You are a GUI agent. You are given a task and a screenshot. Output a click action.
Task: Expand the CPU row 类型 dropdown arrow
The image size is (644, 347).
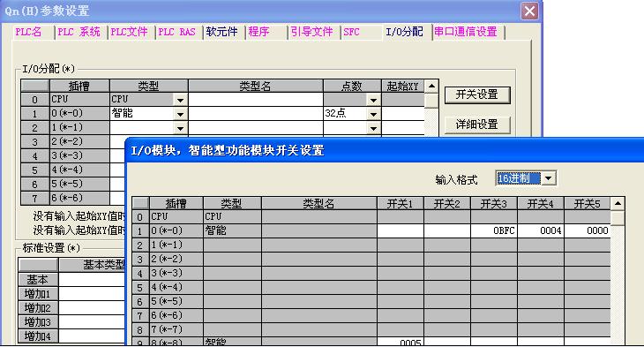pyautogui.click(x=180, y=100)
